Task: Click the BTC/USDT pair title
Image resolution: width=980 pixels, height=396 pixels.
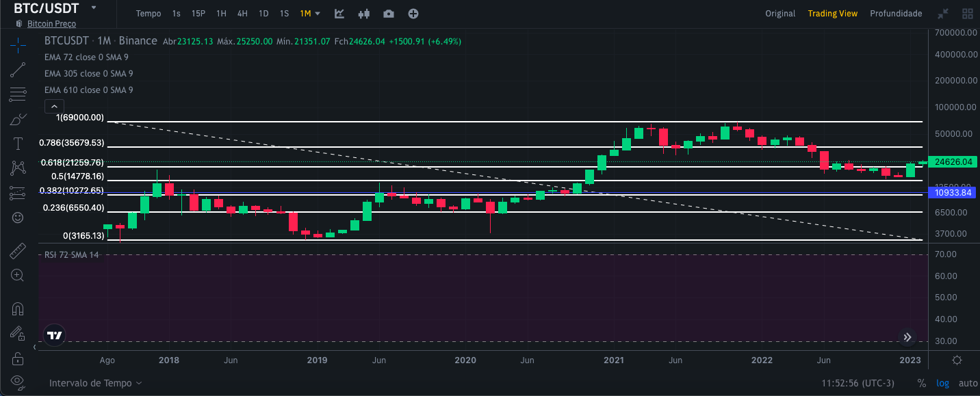Action: 47,8
